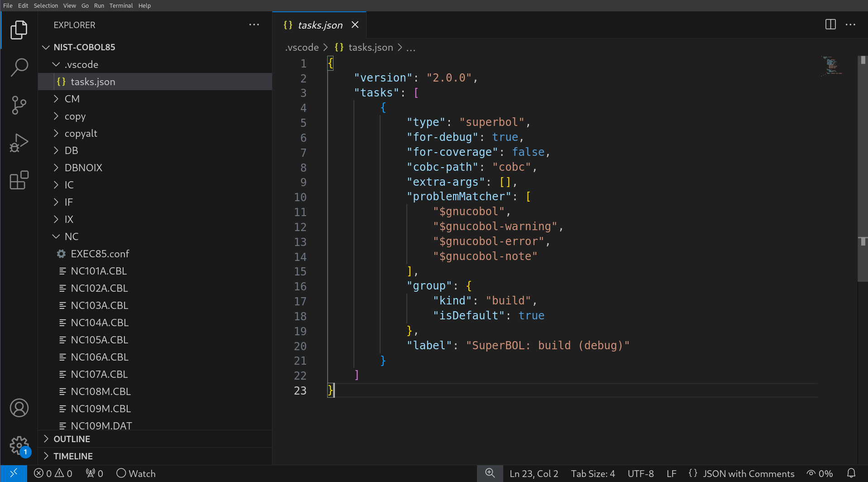868x482 pixels.
Task: Change JSON with Comments language mode
Action: coord(749,473)
